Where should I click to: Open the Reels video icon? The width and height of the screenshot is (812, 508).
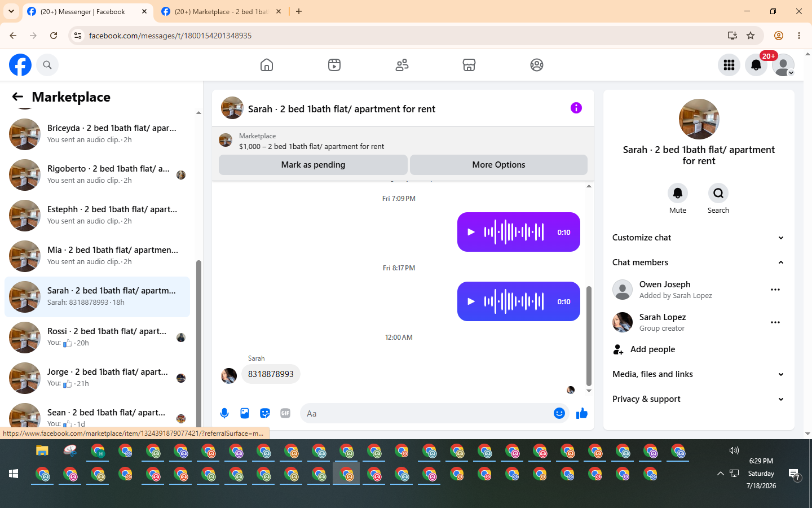[334, 65]
